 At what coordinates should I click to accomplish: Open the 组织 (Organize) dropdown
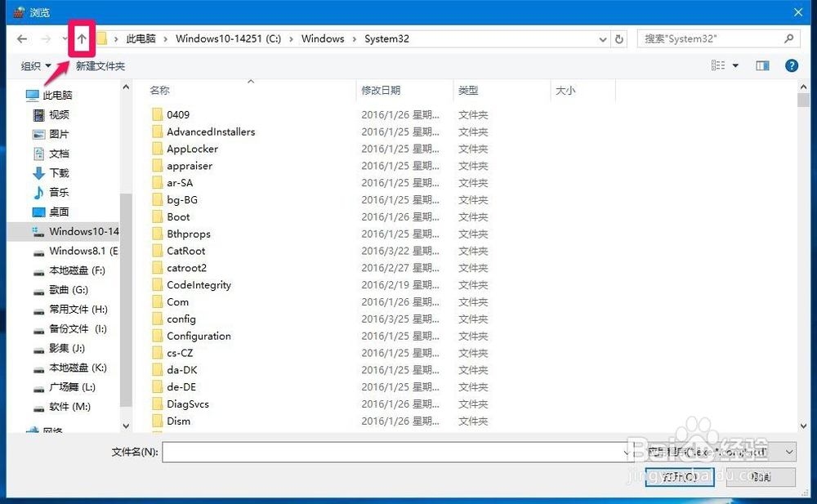(34, 65)
